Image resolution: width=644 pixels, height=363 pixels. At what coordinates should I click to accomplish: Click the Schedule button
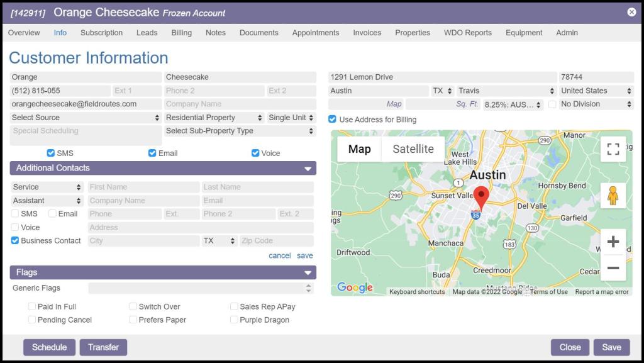pyautogui.click(x=49, y=347)
